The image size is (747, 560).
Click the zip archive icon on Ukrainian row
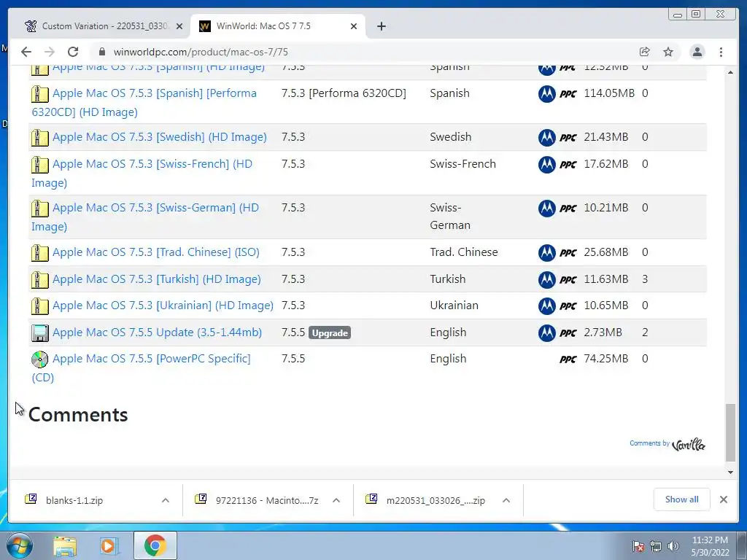coord(39,306)
